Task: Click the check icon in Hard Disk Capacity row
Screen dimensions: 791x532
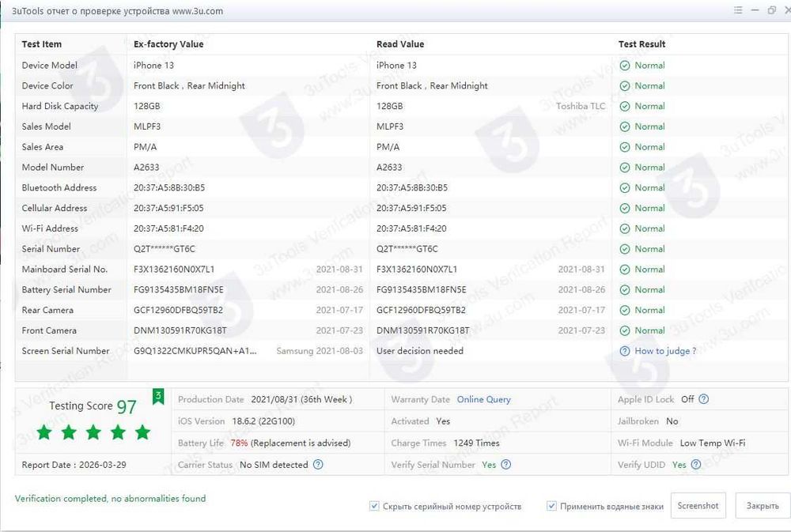Action: click(x=625, y=107)
